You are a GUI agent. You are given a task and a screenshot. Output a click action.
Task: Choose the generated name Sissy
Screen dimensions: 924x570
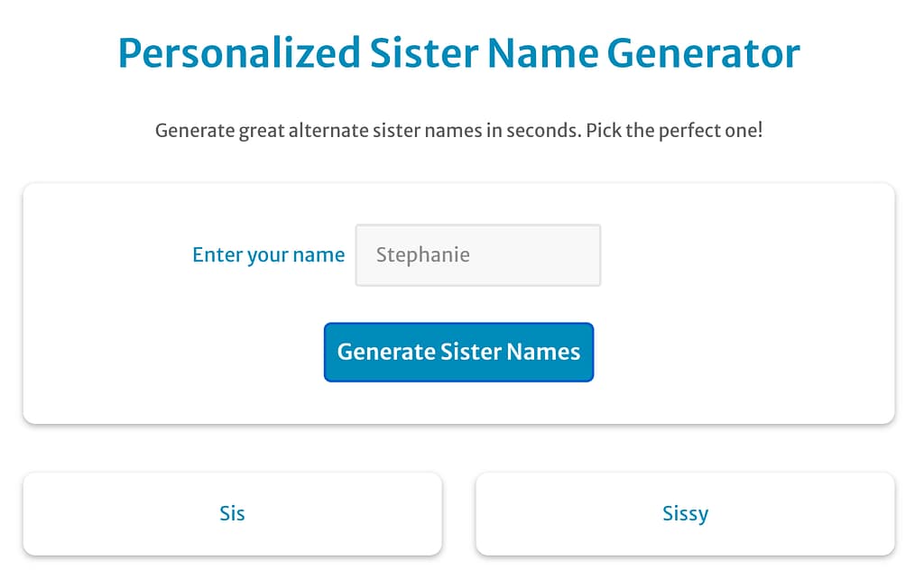tap(685, 512)
